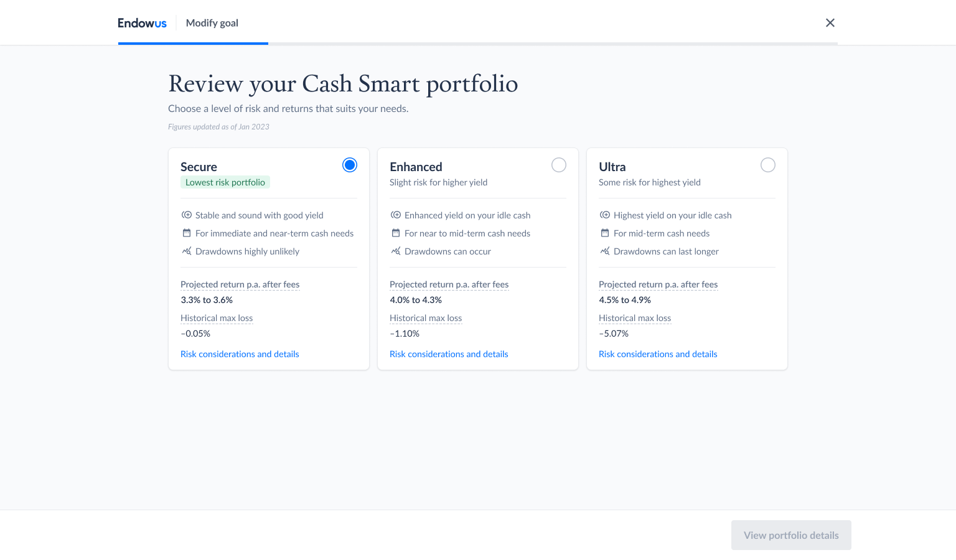Click yield icon beside Highest yield on idle cash
The image size is (956, 560).
[x=605, y=215]
